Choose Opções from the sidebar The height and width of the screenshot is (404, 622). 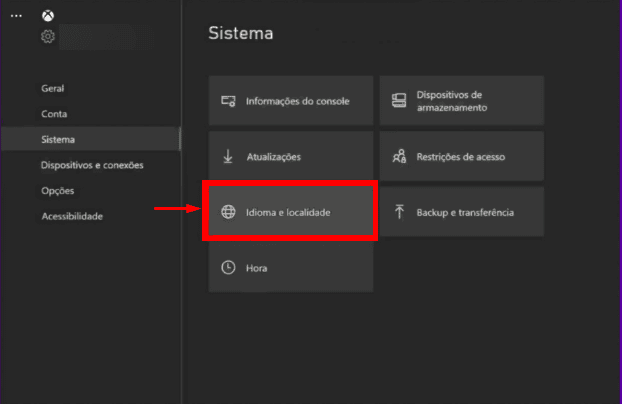click(x=57, y=191)
